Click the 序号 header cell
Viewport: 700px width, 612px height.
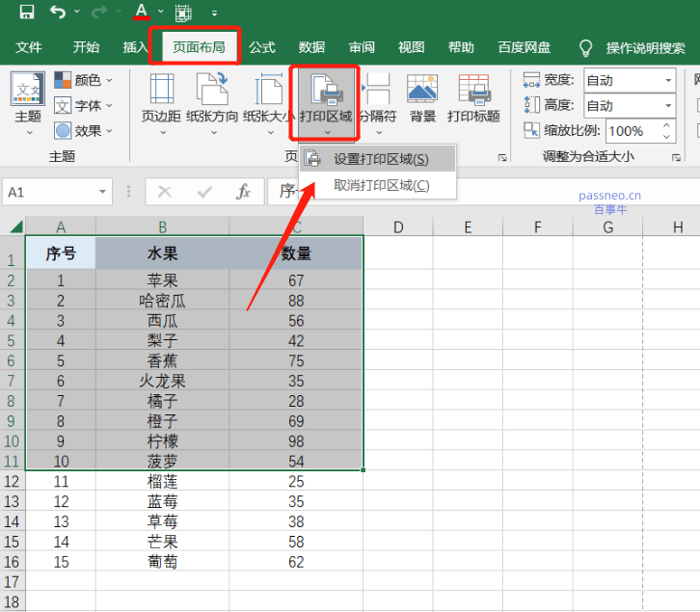61,253
